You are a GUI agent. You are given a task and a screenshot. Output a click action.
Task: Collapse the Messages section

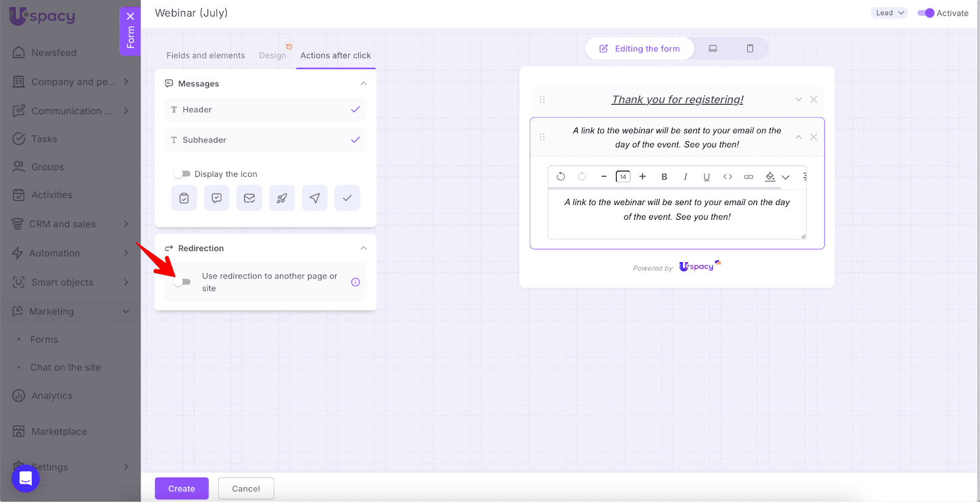click(x=363, y=84)
